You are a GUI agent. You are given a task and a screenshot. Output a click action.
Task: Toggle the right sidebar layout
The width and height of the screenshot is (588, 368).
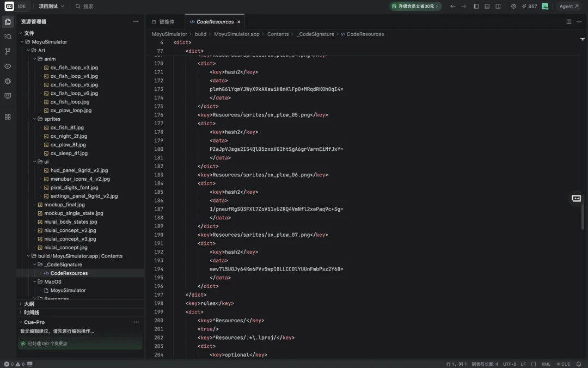coord(498,7)
